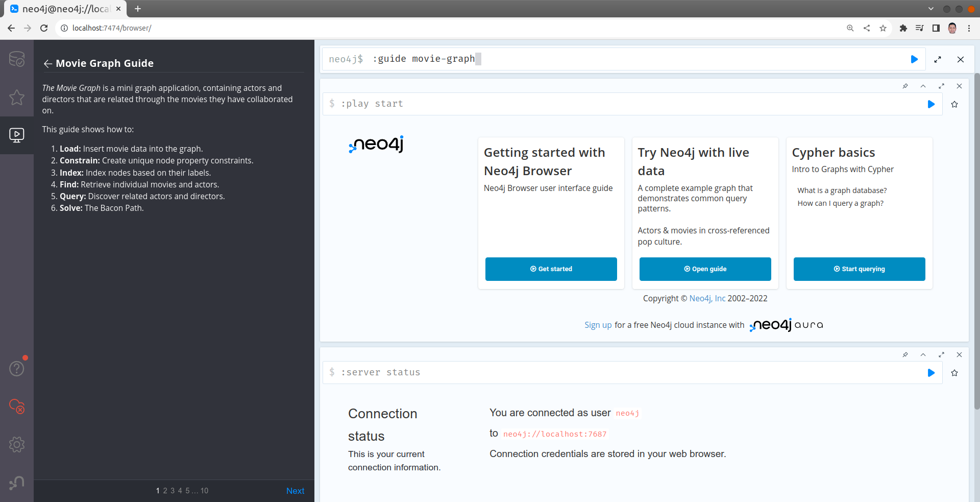Rerun the :play start command
Screen dimensions: 980x502
pos(931,104)
